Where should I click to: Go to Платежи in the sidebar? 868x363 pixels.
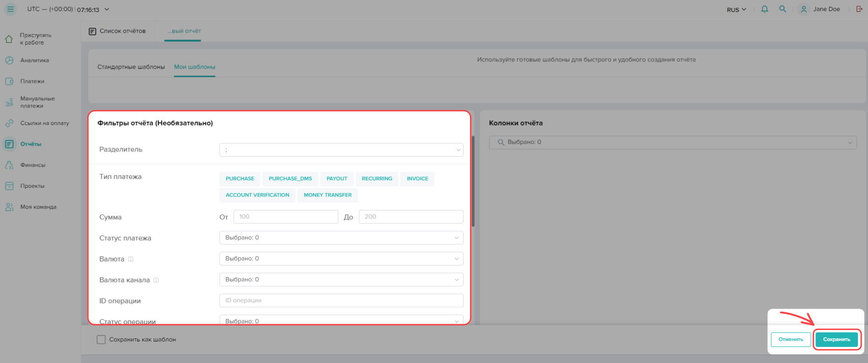[x=32, y=81]
